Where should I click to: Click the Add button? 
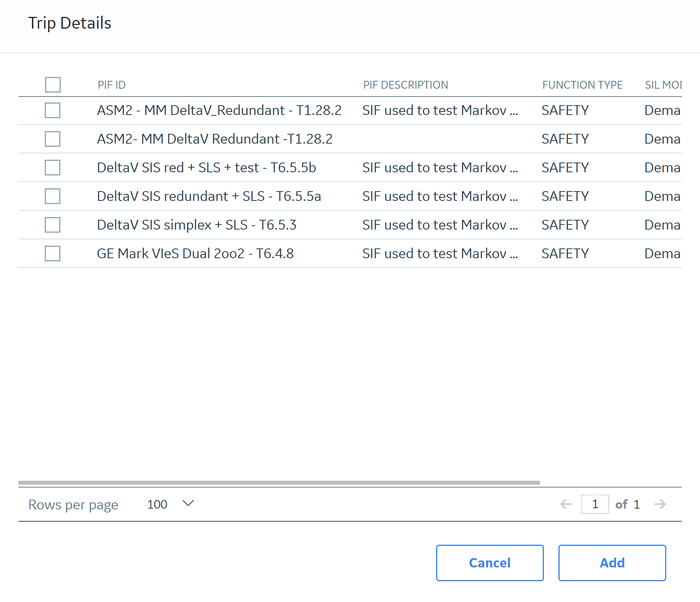[x=612, y=563]
